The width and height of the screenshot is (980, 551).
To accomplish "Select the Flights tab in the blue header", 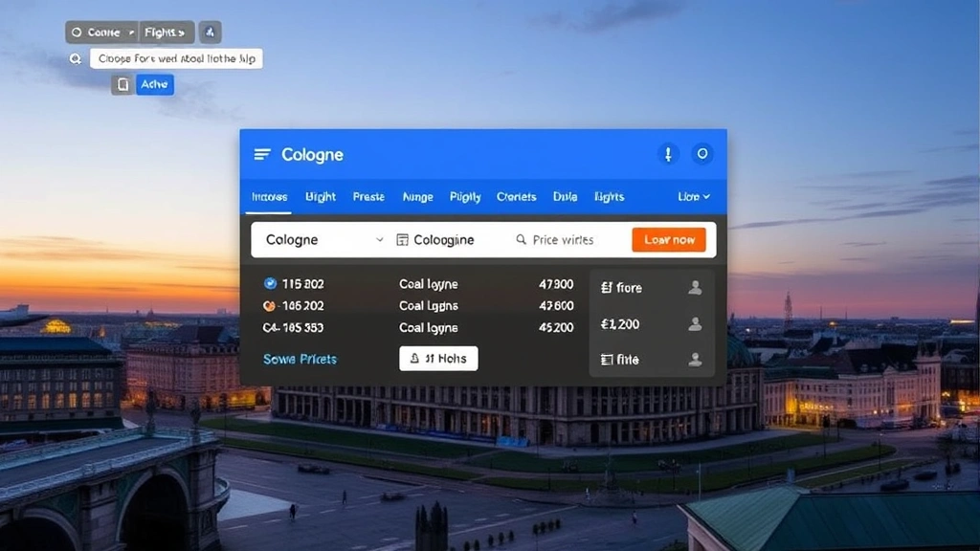I will pyautogui.click(x=608, y=196).
